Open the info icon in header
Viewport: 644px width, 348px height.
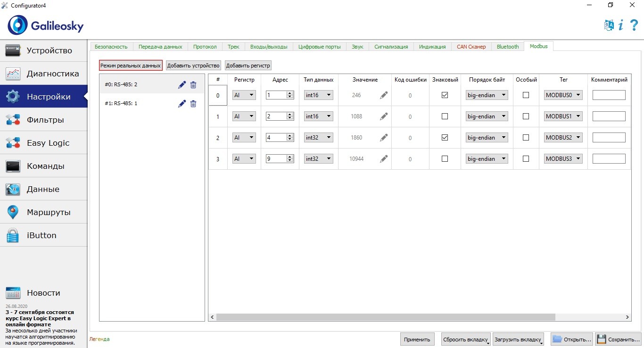(x=621, y=25)
